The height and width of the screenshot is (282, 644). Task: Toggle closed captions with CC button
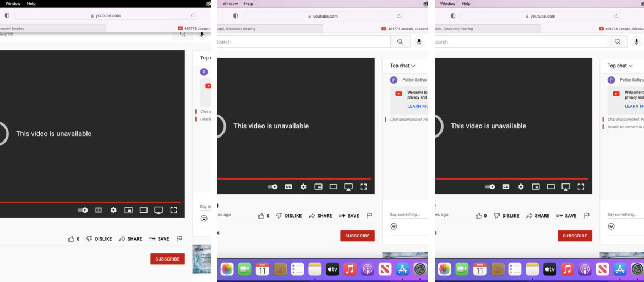(x=288, y=187)
